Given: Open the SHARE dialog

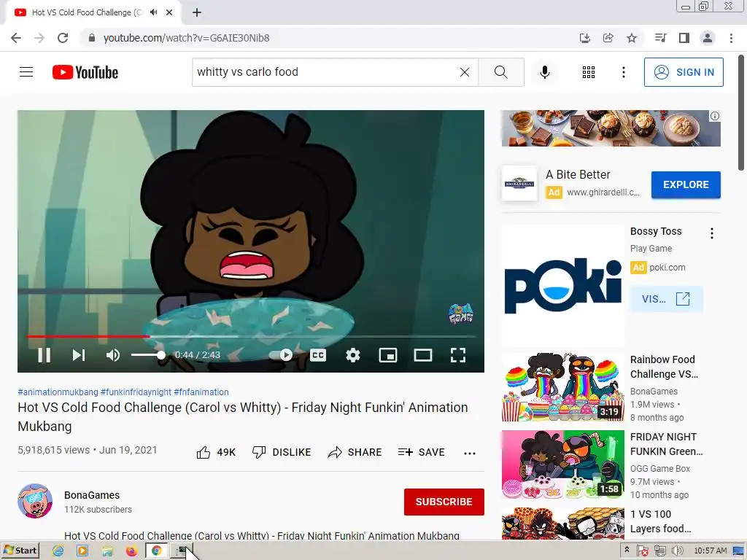Looking at the screenshot, I should [355, 452].
